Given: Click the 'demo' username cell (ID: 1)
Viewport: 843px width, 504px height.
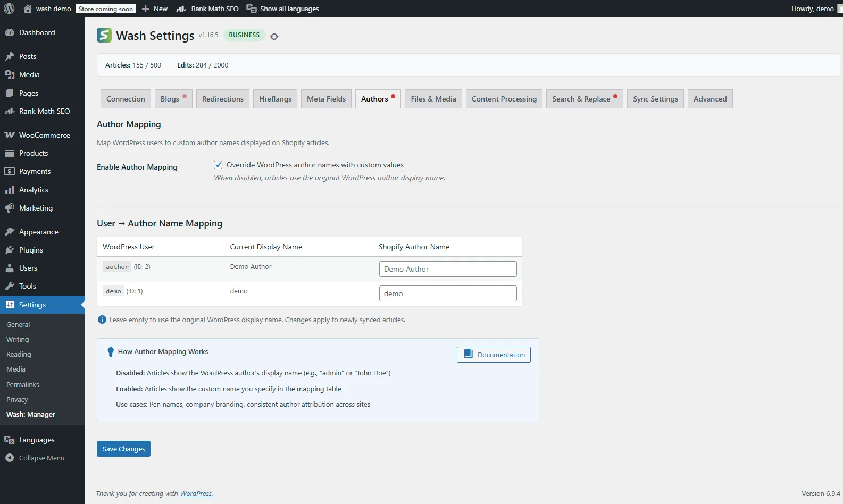Looking at the screenshot, I should [113, 291].
